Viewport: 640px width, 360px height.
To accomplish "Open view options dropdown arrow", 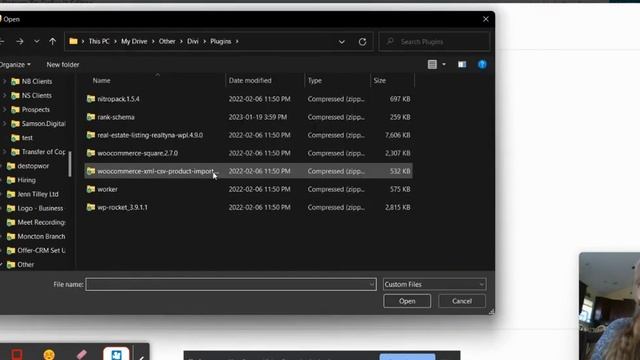I will pyautogui.click(x=444, y=64).
